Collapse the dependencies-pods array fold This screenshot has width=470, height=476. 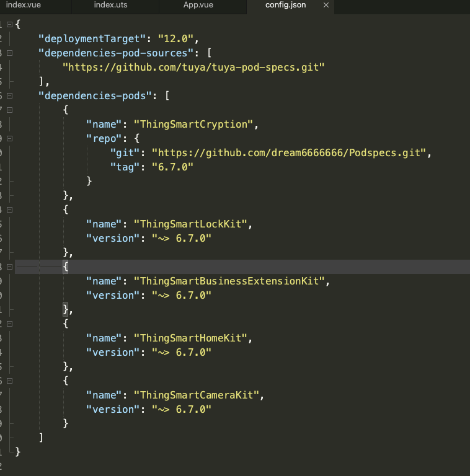click(x=10, y=96)
